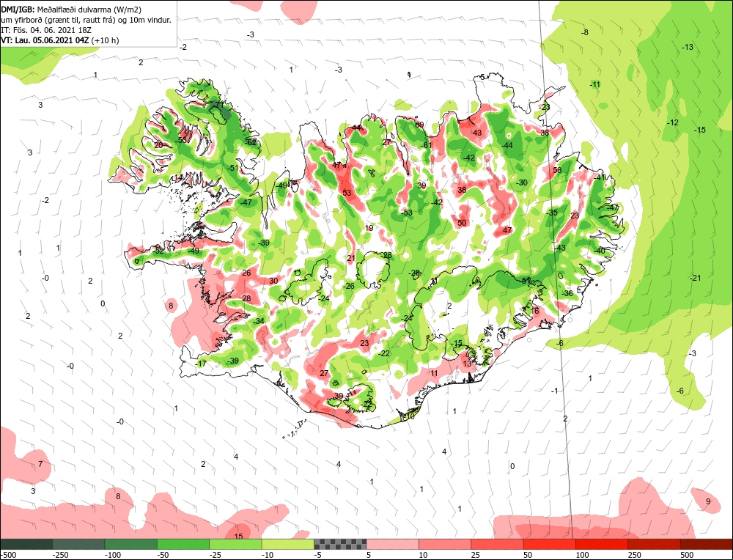Viewport: 733px width, 560px height.
Task: Click the map value '7' on the southwest pink patch
Action: 40,464
